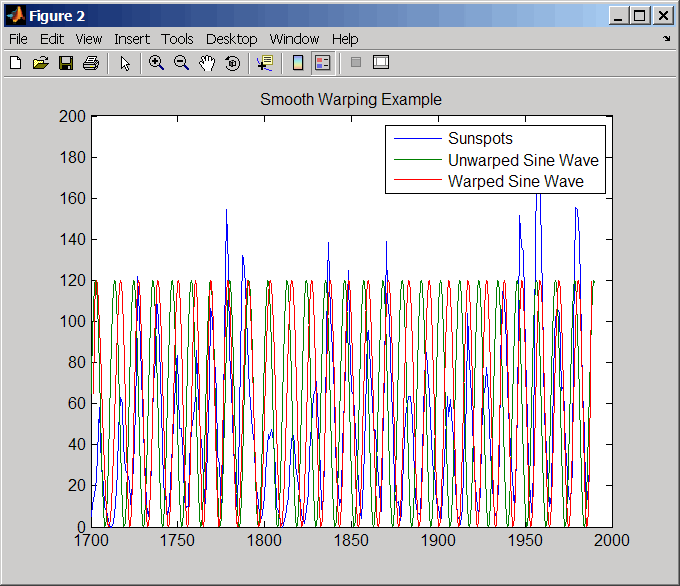Screen dimensions: 680x586
Task: Print the figure with the printer icon
Action: coord(91,63)
